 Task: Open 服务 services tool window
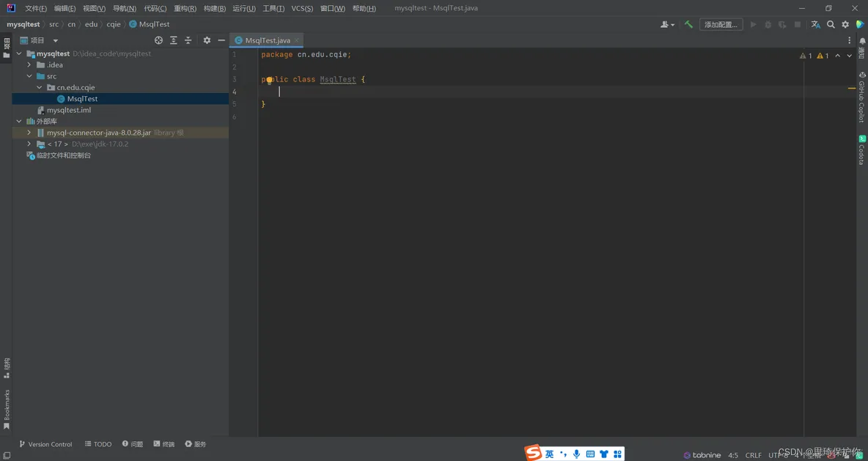pyautogui.click(x=196, y=444)
